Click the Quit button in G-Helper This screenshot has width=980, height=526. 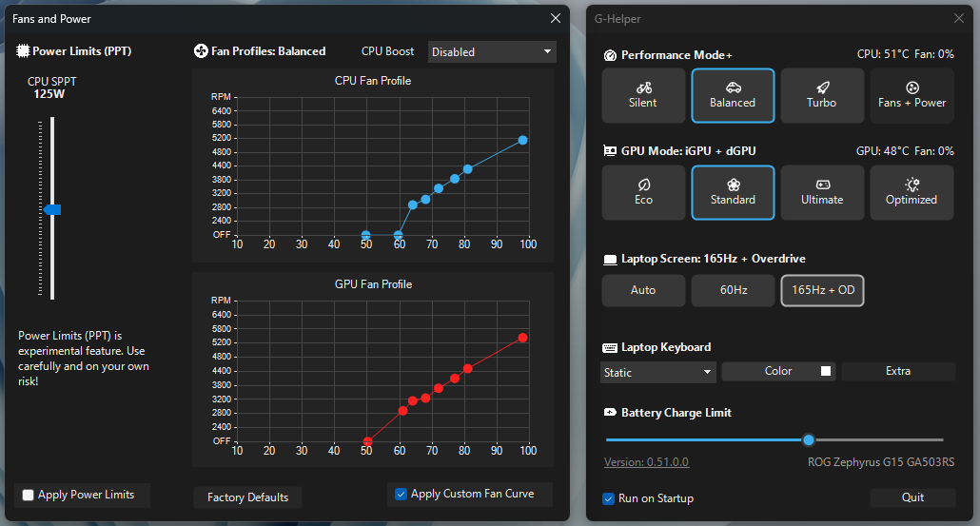(912, 497)
